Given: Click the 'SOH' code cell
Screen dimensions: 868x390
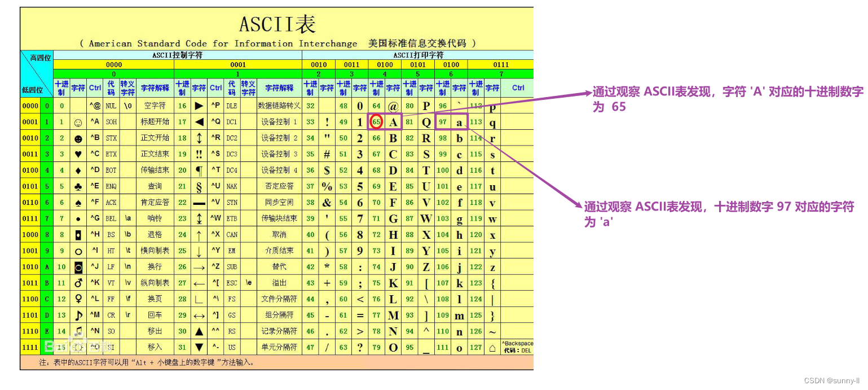Looking at the screenshot, I should pyautogui.click(x=111, y=122).
